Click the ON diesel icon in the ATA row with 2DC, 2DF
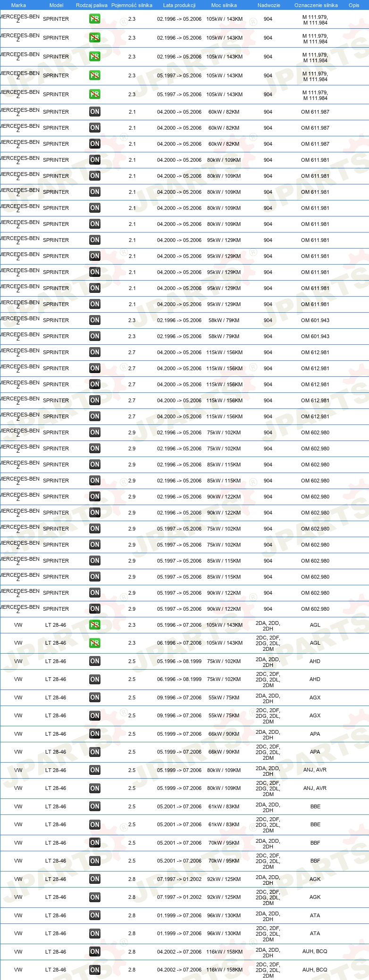The height and width of the screenshot is (980, 369). pos(95,933)
